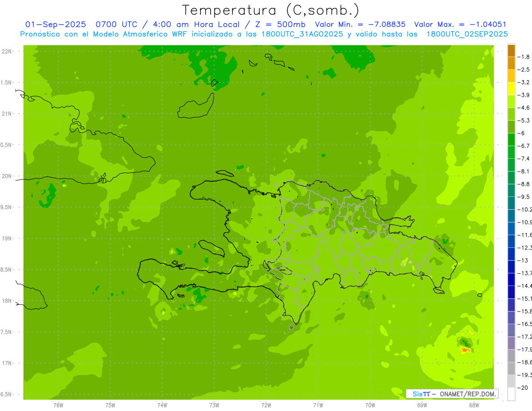Screen dimensions: 532x411
Task: Pick the brown-orange swatch above -1.8
Action: click(511, 51)
